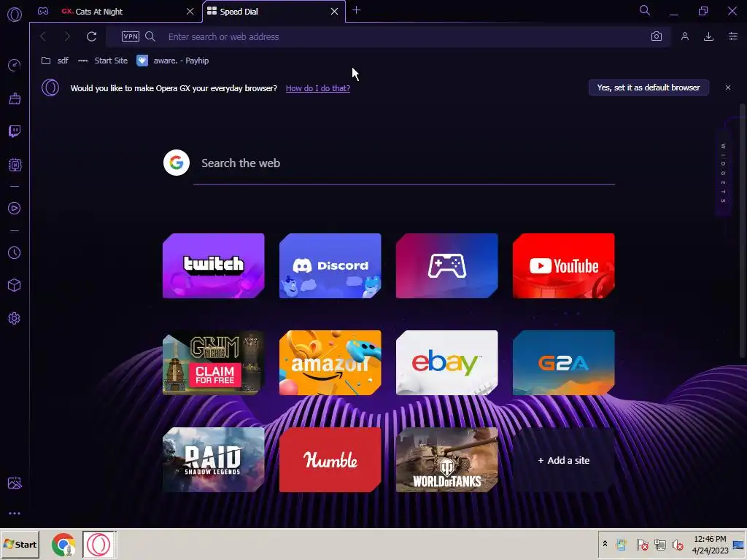Open the gamepad speed dial tile
This screenshot has width=747, height=560.
click(x=447, y=265)
